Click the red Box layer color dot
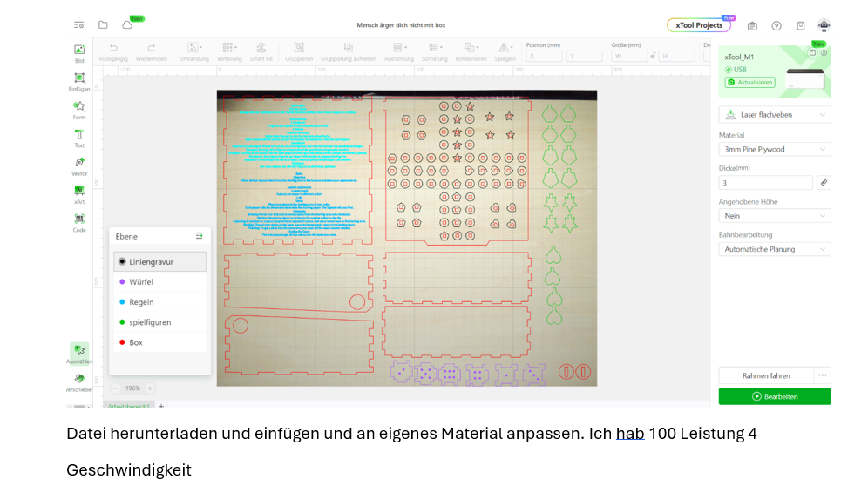Image resolution: width=868 pixels, height=486 pixels. pyautogui.click(x=122, y=342)
